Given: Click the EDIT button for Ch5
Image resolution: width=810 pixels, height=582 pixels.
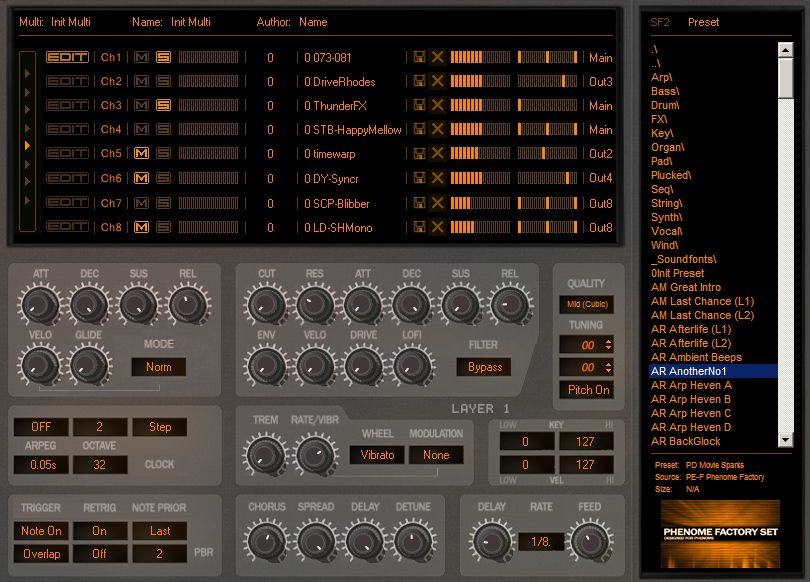Looking at the screenshot, I should 67,154.
